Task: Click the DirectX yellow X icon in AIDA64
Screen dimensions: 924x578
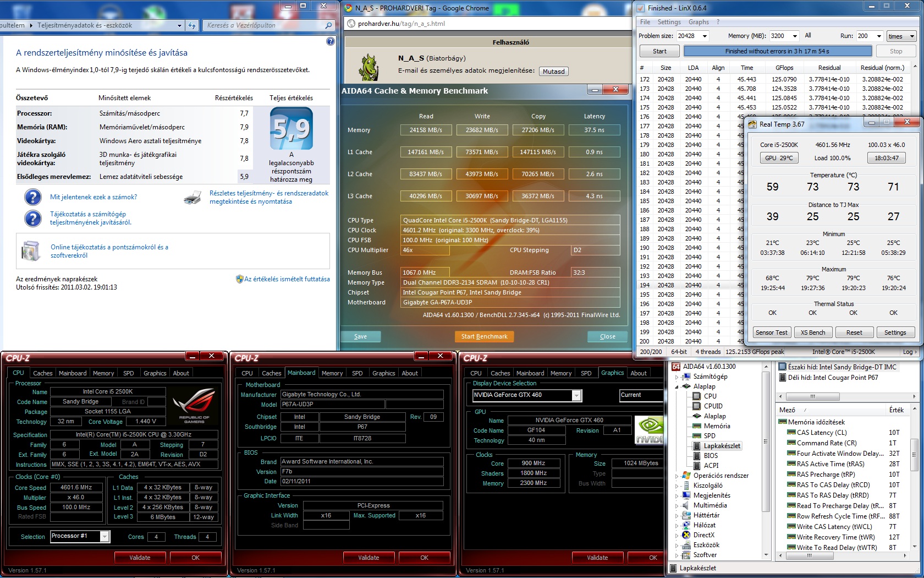Action: point(686,535)
